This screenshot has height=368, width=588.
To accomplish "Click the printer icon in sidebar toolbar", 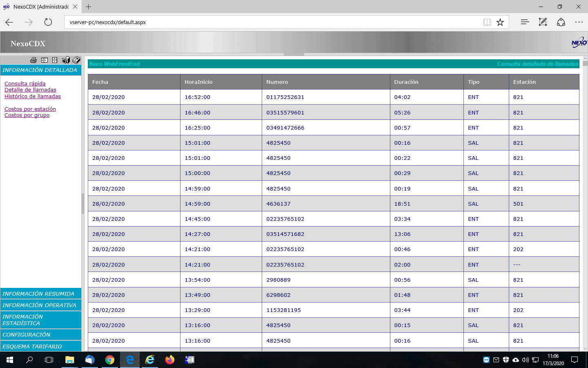I will click(33, 60).
